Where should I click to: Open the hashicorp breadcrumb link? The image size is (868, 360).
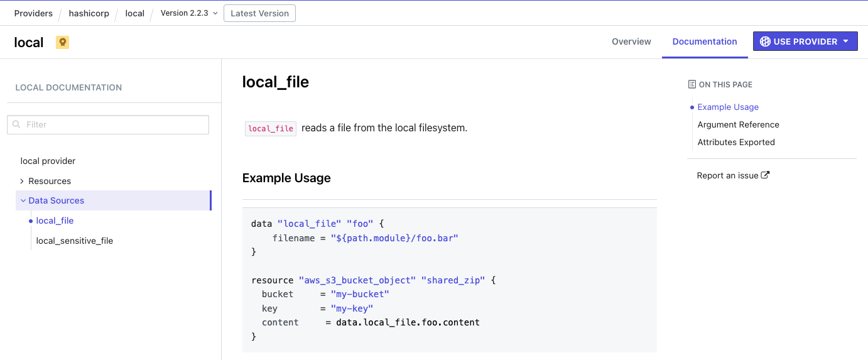pyautogui.click(x=88, y=13)
